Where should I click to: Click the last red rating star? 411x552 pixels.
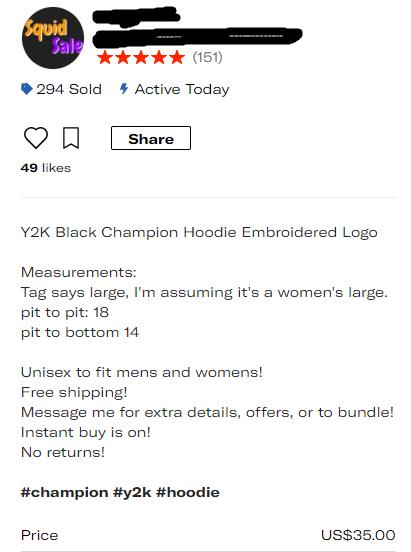177,57
